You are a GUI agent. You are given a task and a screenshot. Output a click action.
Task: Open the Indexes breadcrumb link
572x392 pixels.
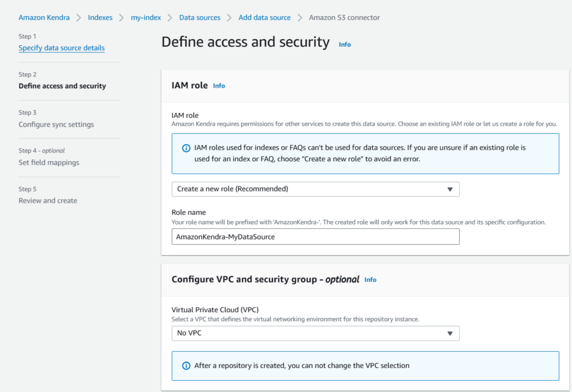[x=100, y=17]
